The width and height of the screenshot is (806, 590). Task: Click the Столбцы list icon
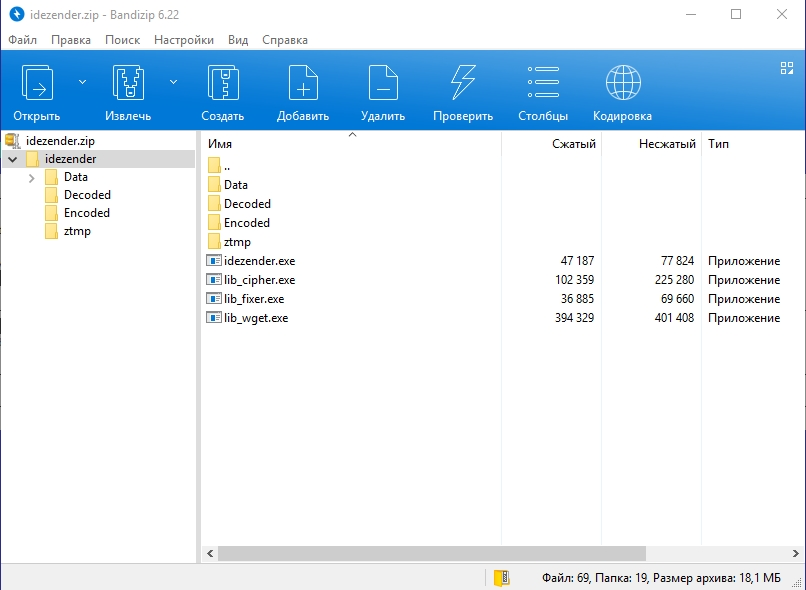tap(543, 82)
